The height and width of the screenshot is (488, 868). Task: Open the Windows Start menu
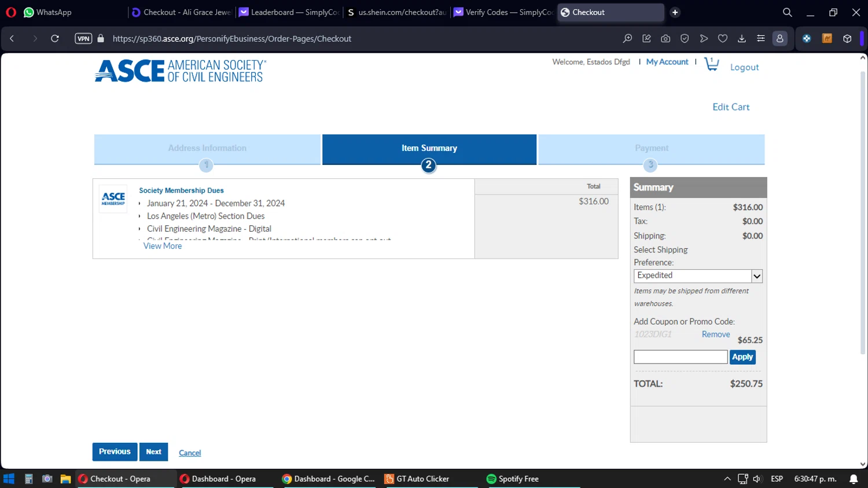9,479
